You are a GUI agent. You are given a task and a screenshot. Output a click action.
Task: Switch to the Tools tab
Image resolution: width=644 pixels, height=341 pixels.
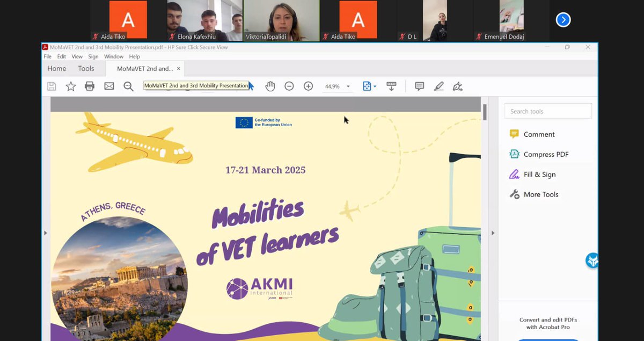tap(86, 68)
